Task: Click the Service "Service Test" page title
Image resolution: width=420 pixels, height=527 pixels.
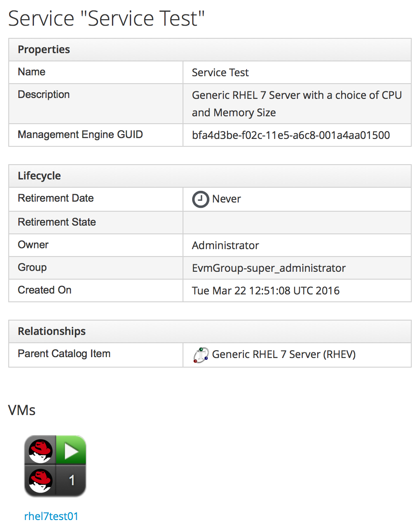Action: click(x=106, y=19)
